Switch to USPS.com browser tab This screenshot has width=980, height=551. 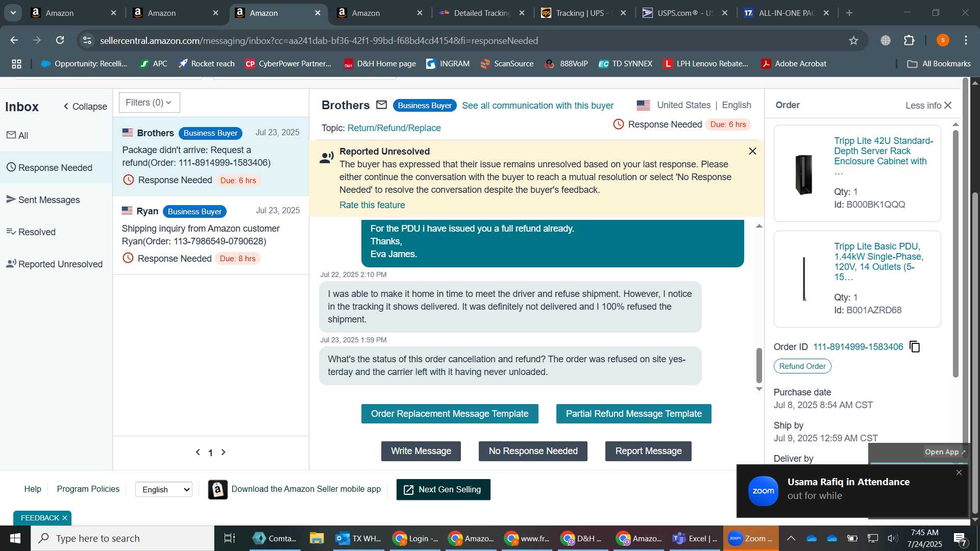tap(685, 13)
